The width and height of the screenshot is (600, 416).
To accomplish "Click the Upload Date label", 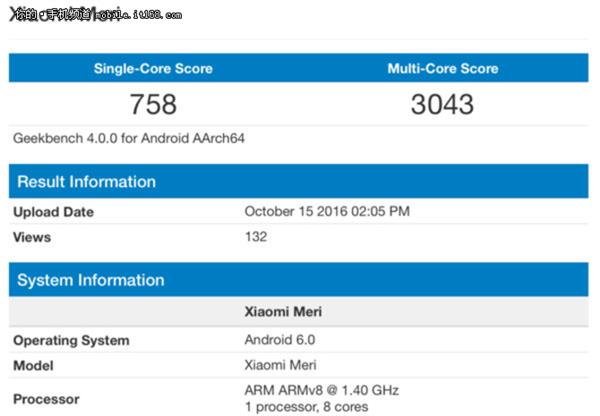I will coord(54,212).
